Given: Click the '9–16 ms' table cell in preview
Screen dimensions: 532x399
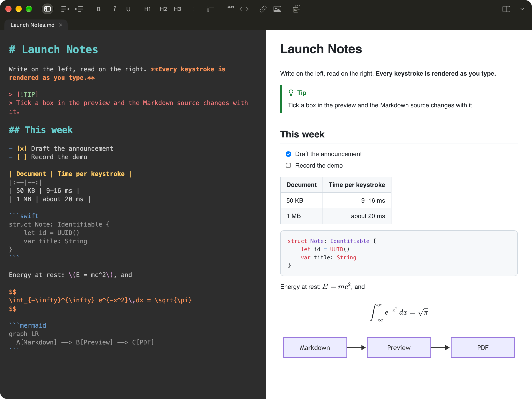Looking at the screenshot, I should tap(357, 200).
